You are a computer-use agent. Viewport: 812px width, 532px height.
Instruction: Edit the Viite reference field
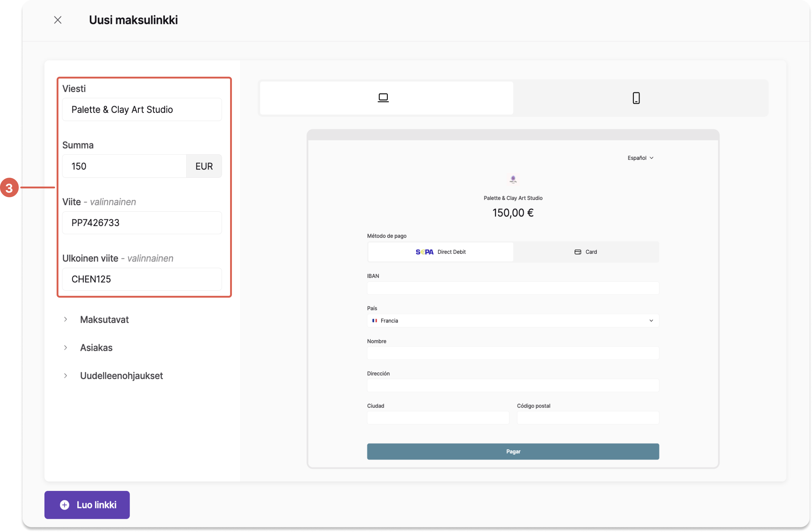(x=142, y=223)
